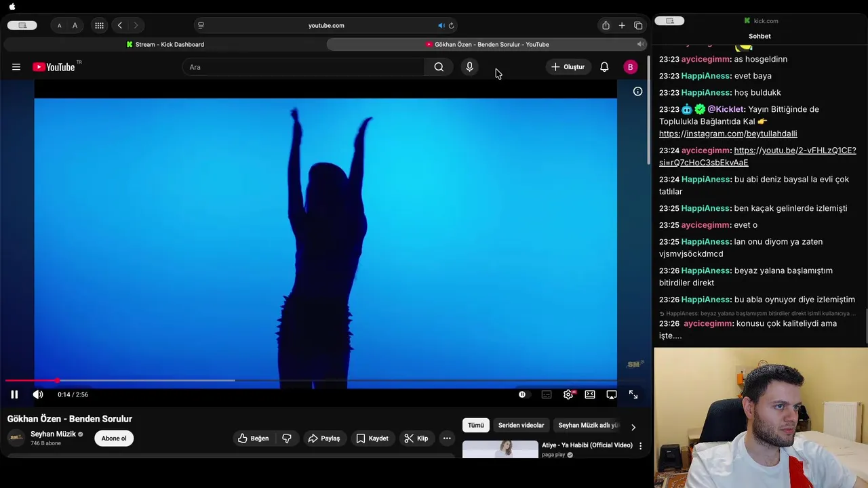Viewport: 868px width, 488px height.
Task: Open the account avatar labeled B
Action: (x=630, y=67)
